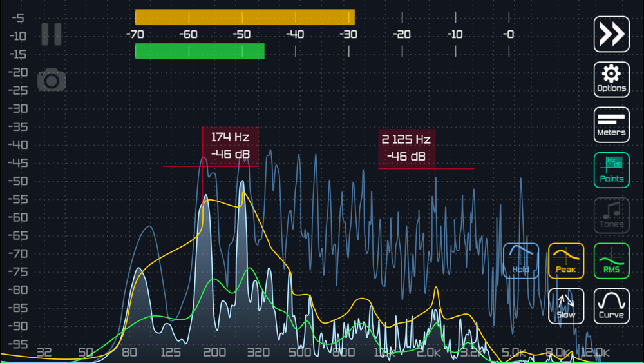Toggle the yellow Peak curve
This screenshot has width=644, height=363.
566,260
